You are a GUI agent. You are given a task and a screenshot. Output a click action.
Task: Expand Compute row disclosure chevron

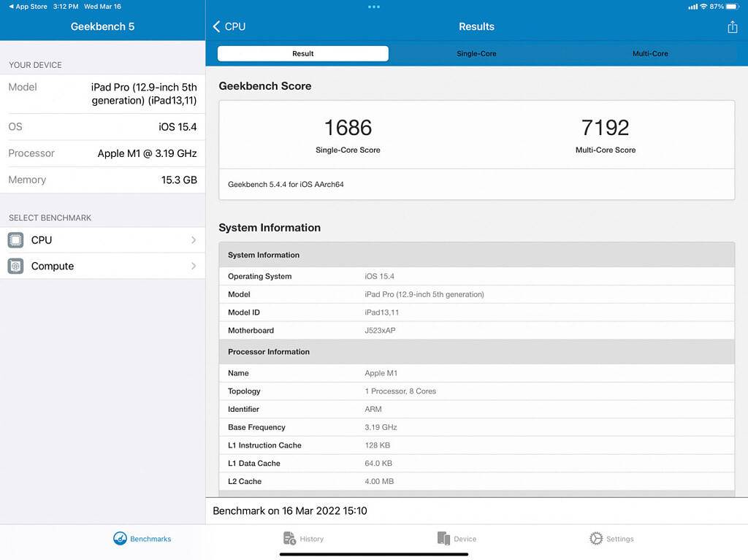point(193,266)
